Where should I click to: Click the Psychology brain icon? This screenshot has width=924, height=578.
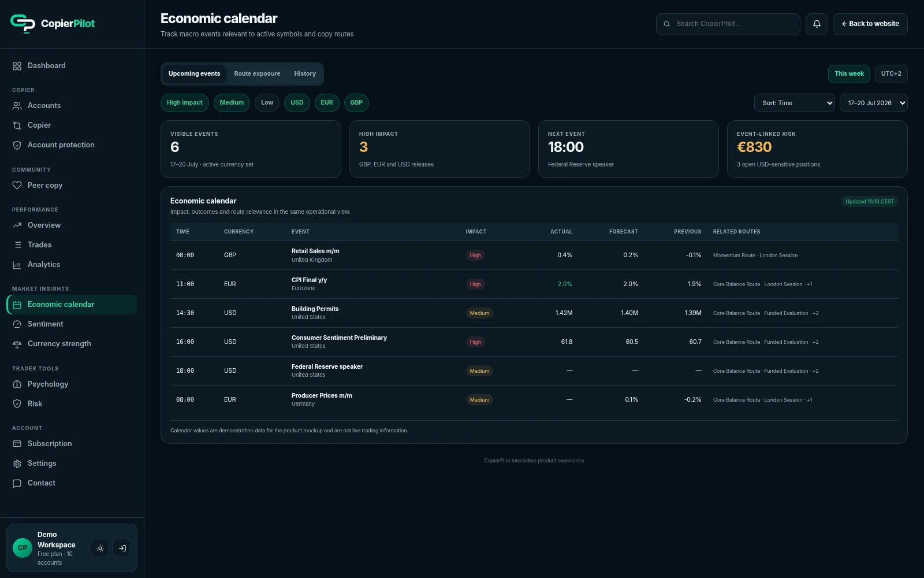click(17, 384)
